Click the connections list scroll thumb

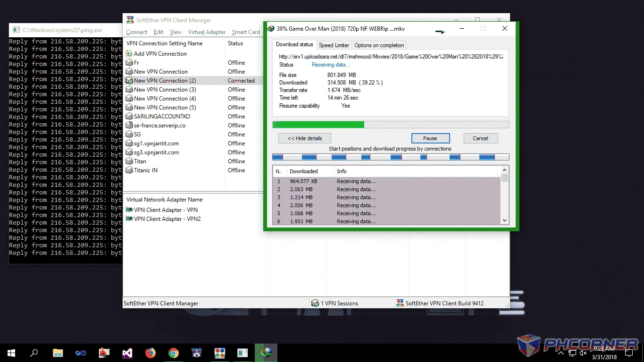pyautogui.click(x=504, y=178)
